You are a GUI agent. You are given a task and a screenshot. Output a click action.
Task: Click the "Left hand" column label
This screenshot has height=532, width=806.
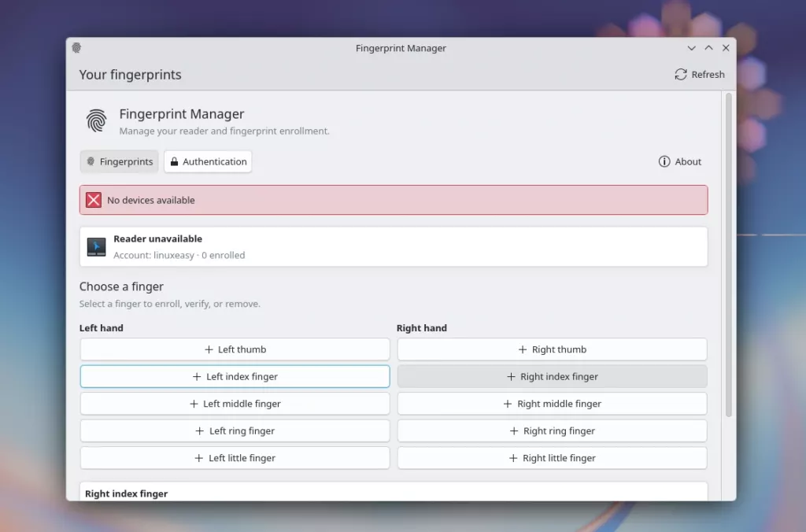click(102, 328)
